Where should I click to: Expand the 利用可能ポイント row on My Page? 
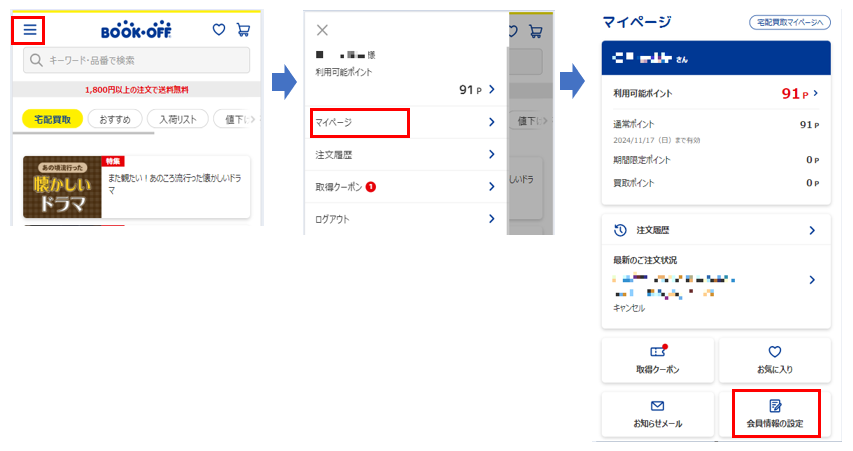pyautogui.click(x=716, y=94)
